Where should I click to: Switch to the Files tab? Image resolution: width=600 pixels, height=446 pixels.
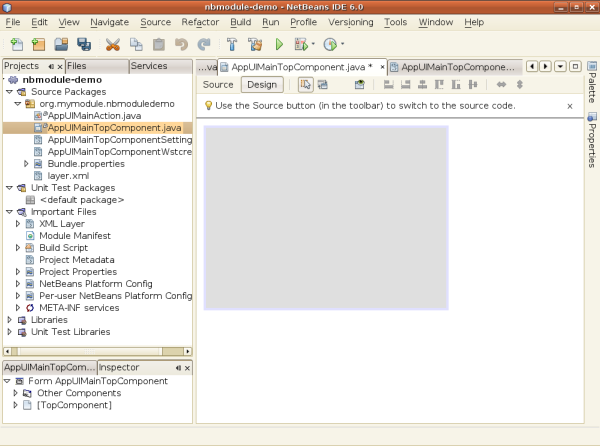pos(97,66)
